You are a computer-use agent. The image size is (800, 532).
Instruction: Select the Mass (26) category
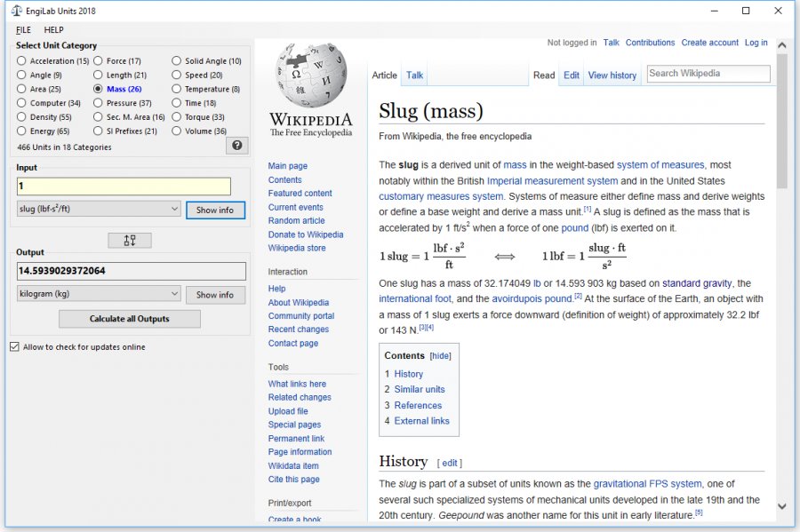(118, 89)
